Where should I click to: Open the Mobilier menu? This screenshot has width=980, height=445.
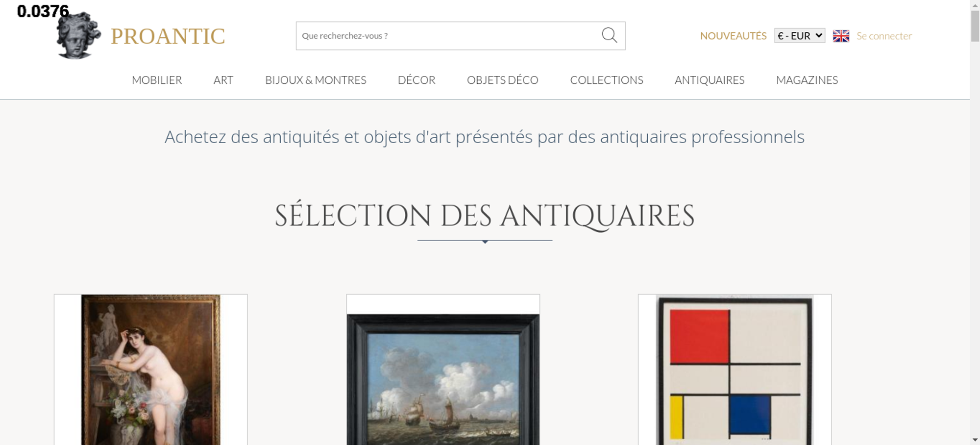(x=157, y=80)
